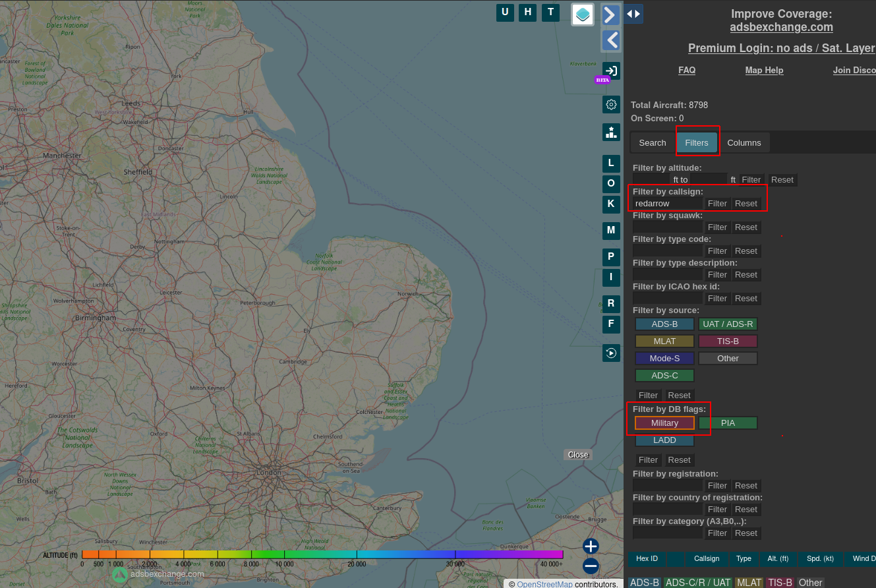Image resolution: width=876 pixels, height=588 pixels.
Task: Toggle the Military DB flag filter
Action: 664,423
